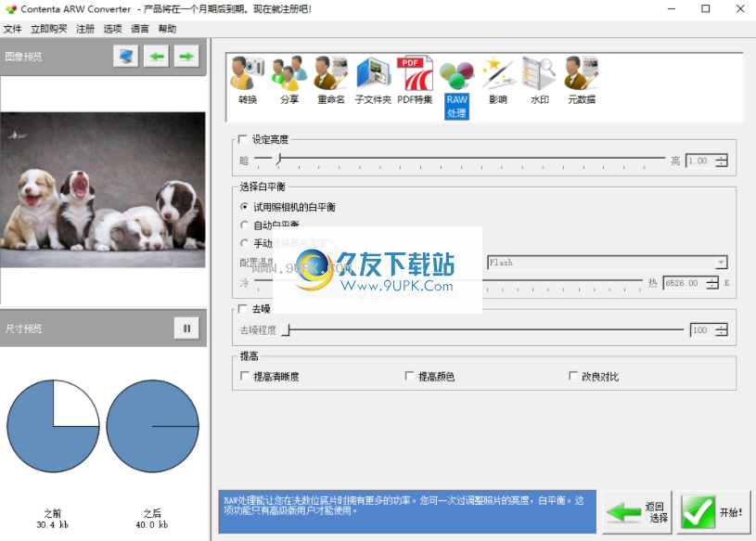The image size is (756, 541).
Task: Pause the size preview
Action: 186,328
